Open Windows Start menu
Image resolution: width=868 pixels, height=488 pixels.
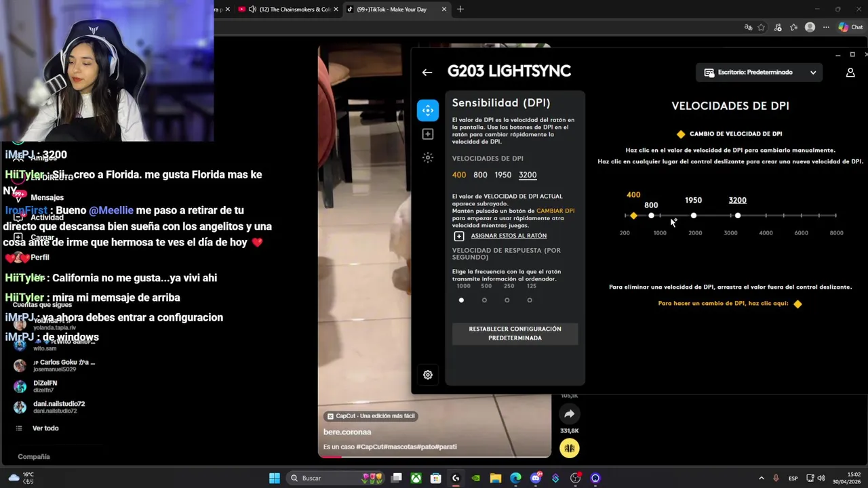[x=275, y=478]
